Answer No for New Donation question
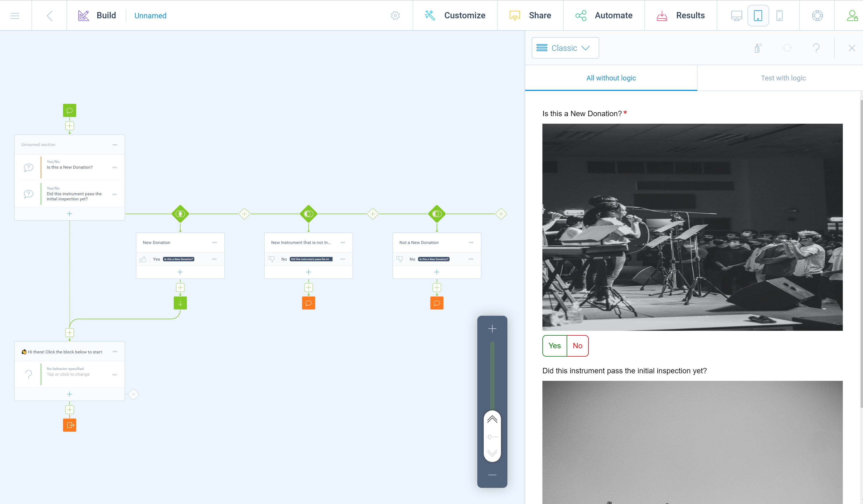863x504 pixels. click(x=577, y=346)
